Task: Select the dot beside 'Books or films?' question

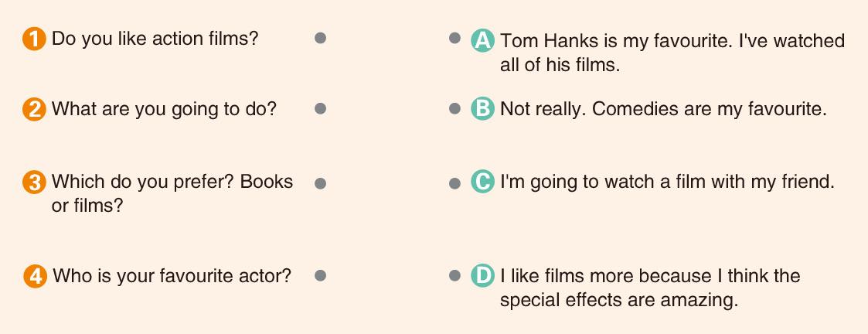Action: 320,183
